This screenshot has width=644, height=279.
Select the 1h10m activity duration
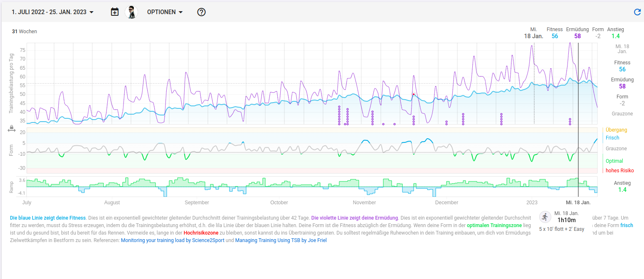[x=566, y=220]
